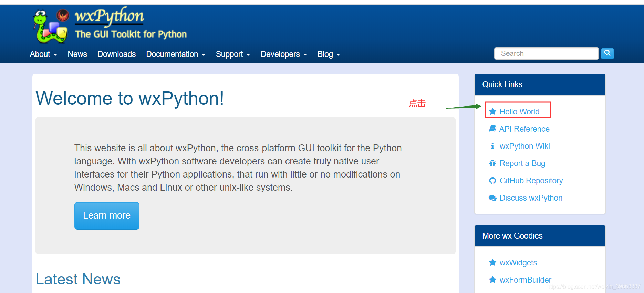
Task: Click the star icon beside Hello World
Action: [492, 112]
